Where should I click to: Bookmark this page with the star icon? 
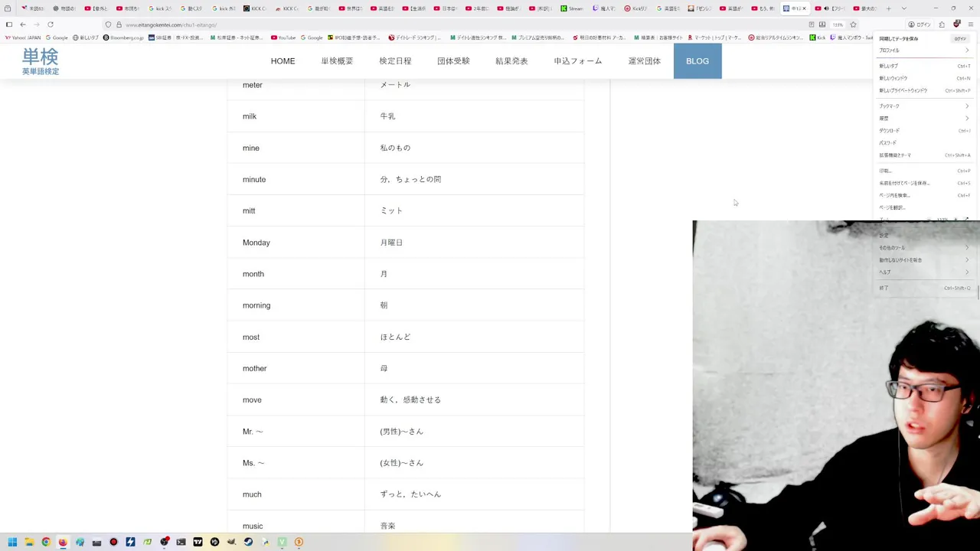click(853, 24)
